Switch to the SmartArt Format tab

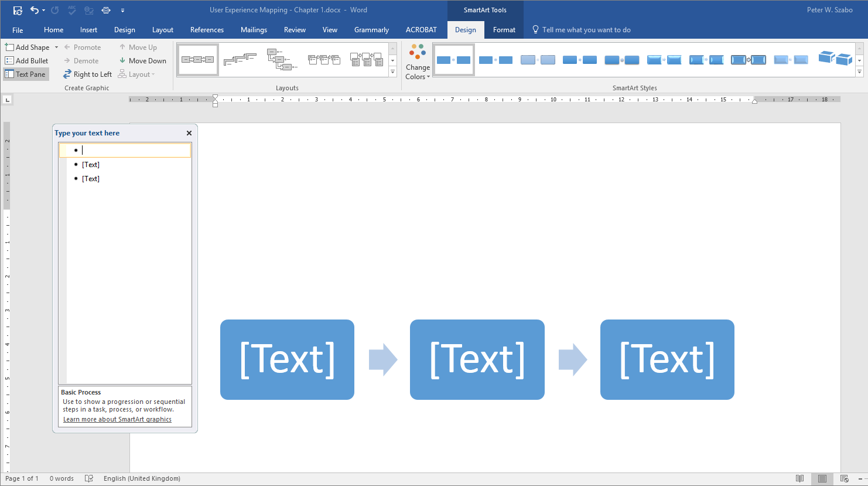pos(504,30)
